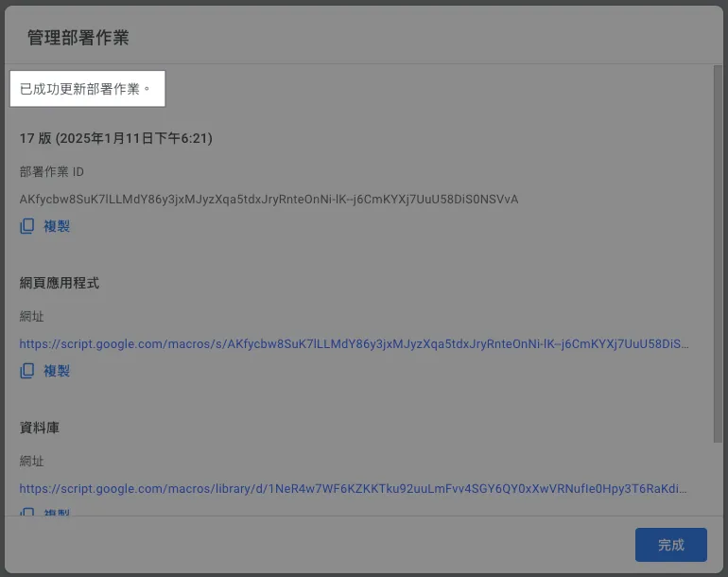The height and width of the screenshot is (577, 728).
Task: Click 複製 text below the library URL
Action: (57, 513)
